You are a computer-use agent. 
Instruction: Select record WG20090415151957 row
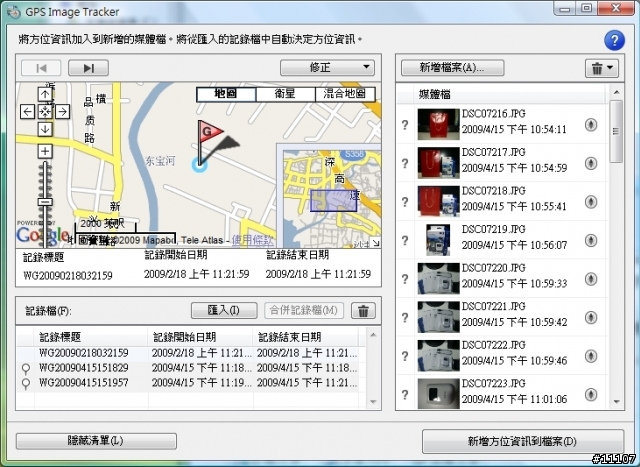click(188, 383)
